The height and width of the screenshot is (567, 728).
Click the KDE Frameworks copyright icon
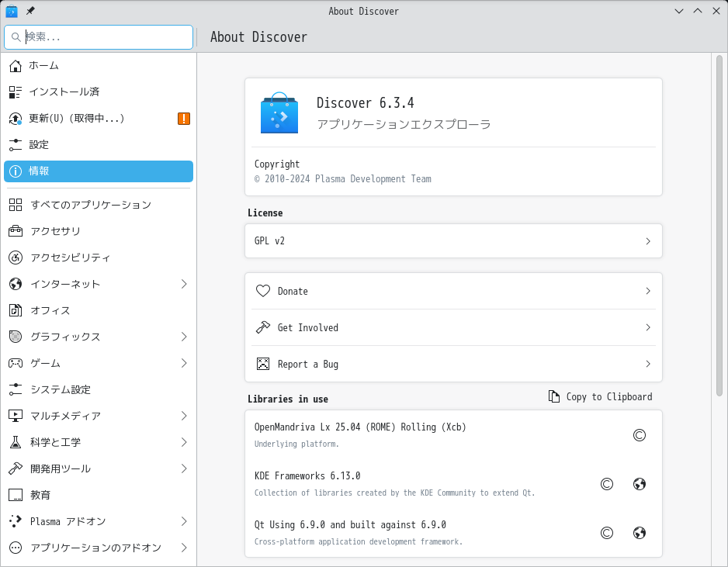click(x=607, y=484)
